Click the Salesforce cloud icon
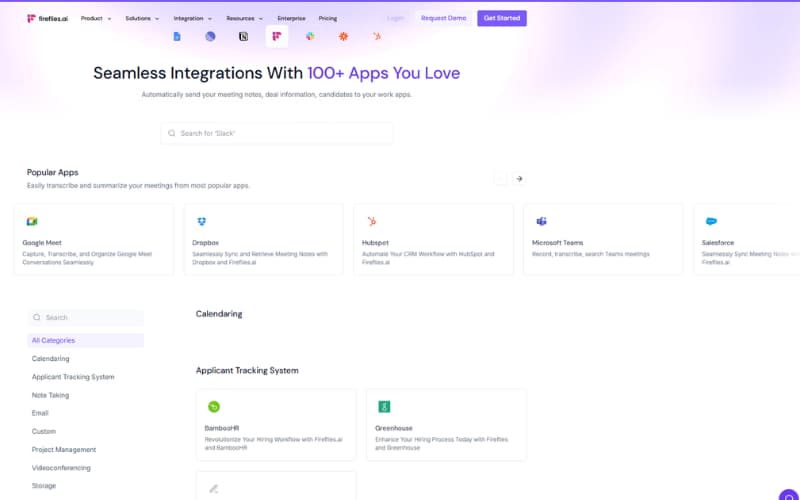Screen dimensions: 800x500 pyautogui.click(x=711, y=221)
